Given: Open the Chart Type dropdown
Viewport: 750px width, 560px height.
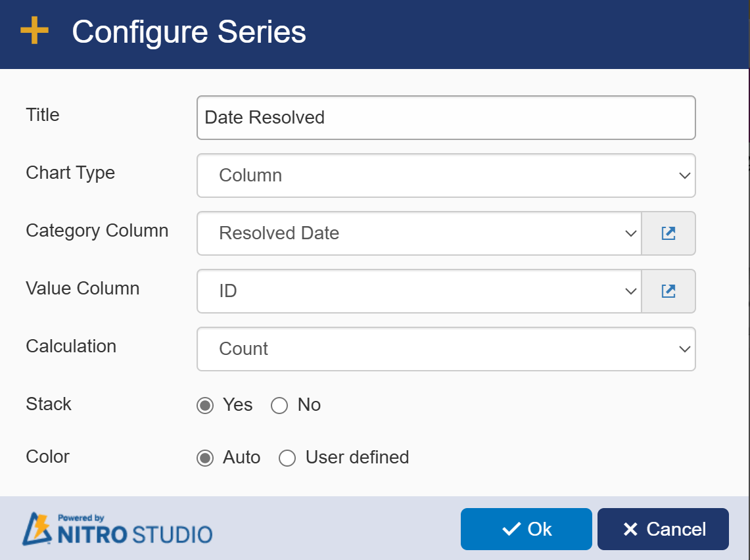Looking at the screenshot, I should pos(446,175).
